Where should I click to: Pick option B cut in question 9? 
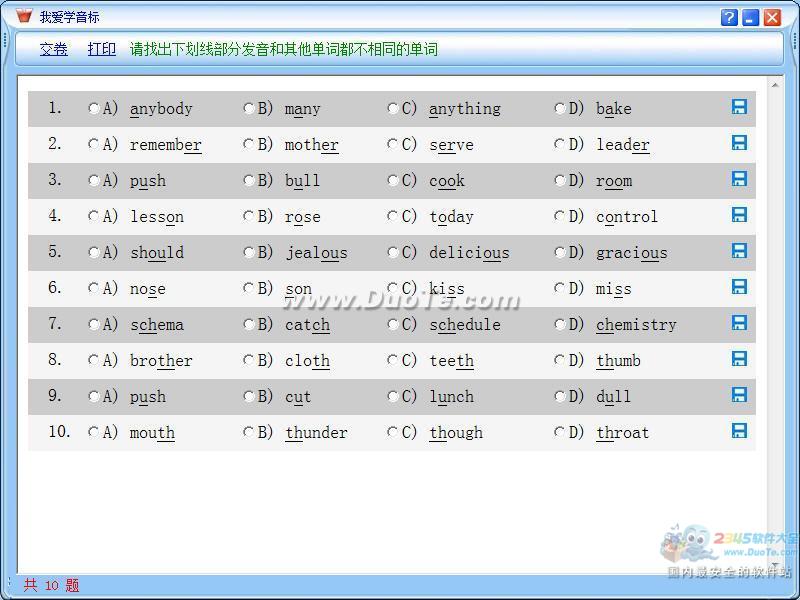pyautogui.click(x=248, y=396)
